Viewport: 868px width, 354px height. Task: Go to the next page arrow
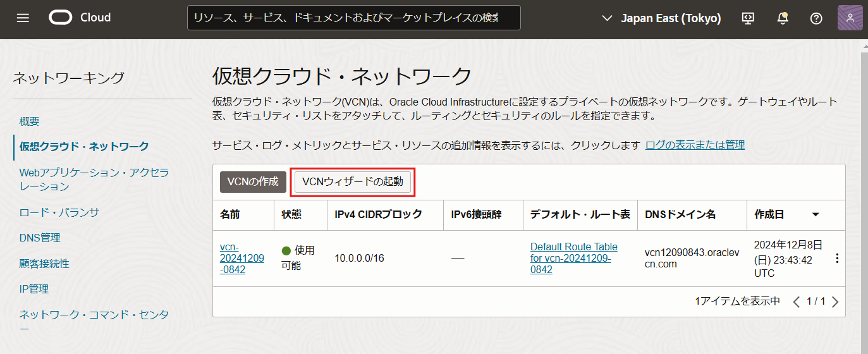tap(835, 302)
